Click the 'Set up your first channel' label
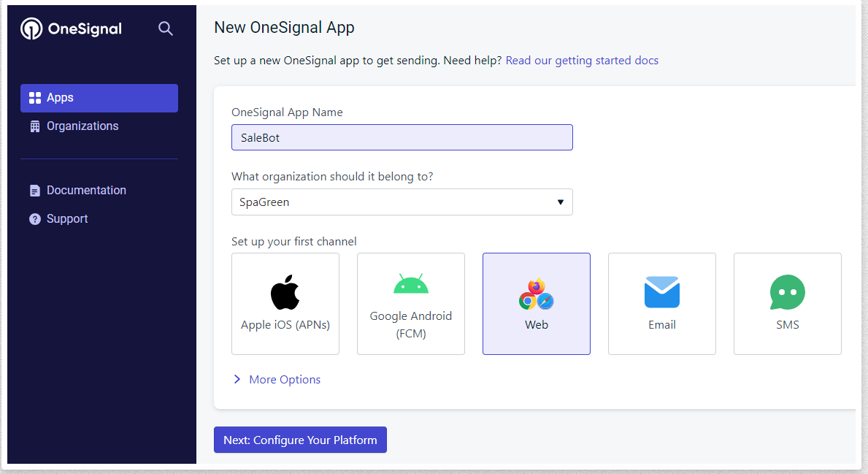Viewport: 868px width, 474px height. [294, 242]
